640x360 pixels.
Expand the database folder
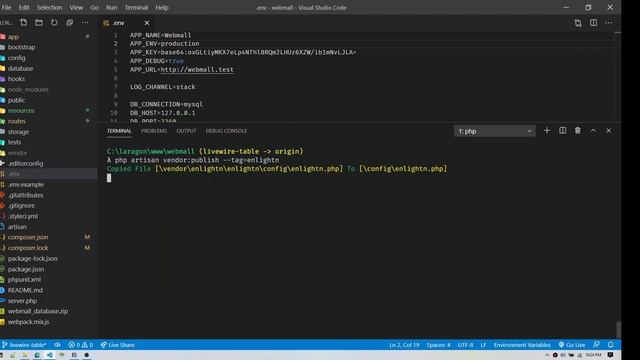48,69
